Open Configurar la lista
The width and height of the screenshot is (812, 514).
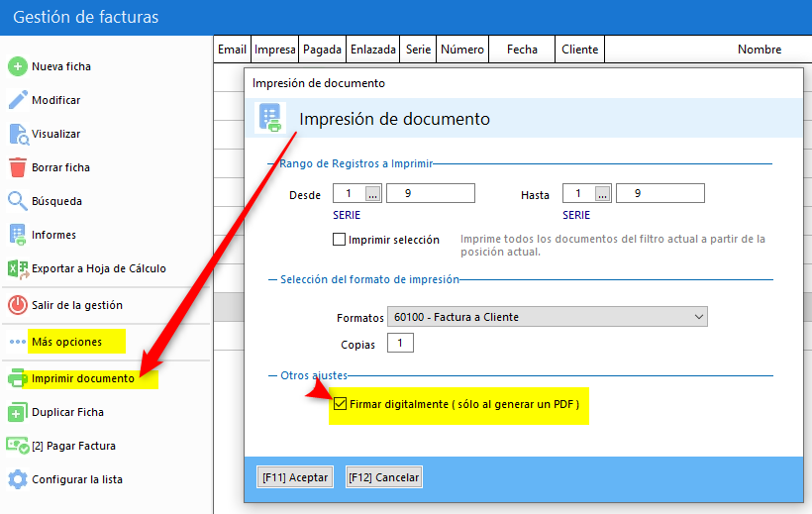point(76,479)
